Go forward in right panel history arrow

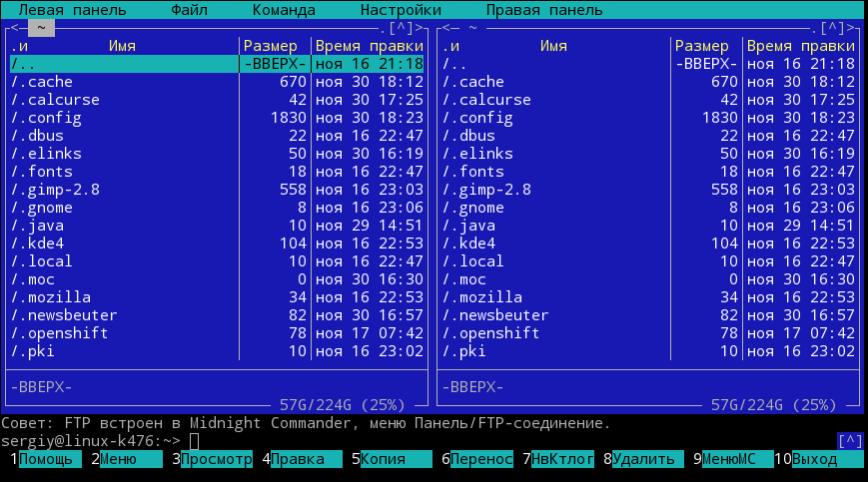851,28
